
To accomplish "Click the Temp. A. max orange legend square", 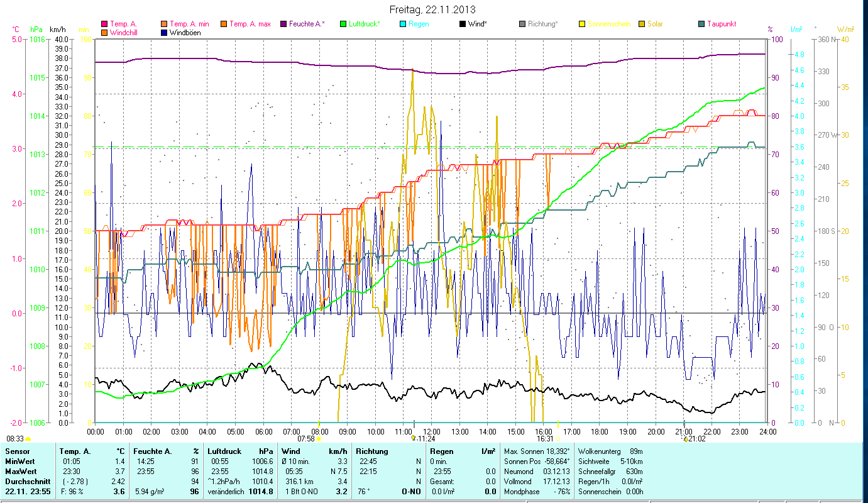I will [223, 24].
